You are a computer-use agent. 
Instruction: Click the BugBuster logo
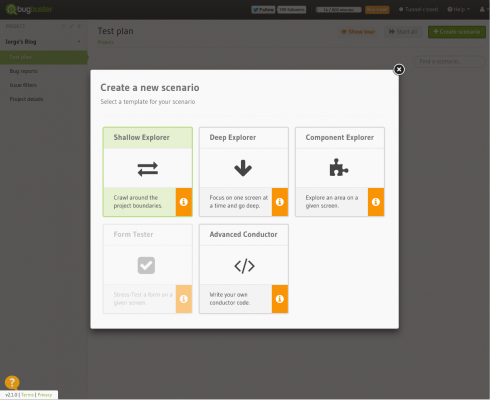point(29,9)
